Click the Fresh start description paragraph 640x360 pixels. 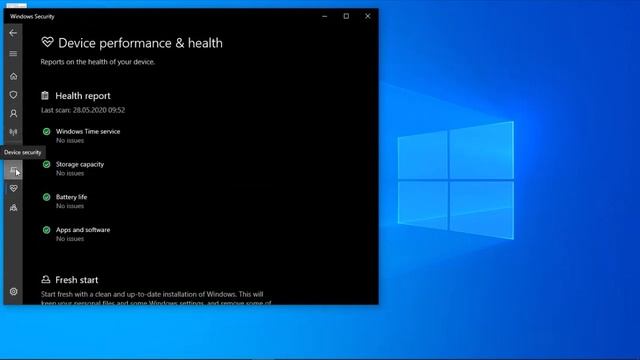(156, 298)
